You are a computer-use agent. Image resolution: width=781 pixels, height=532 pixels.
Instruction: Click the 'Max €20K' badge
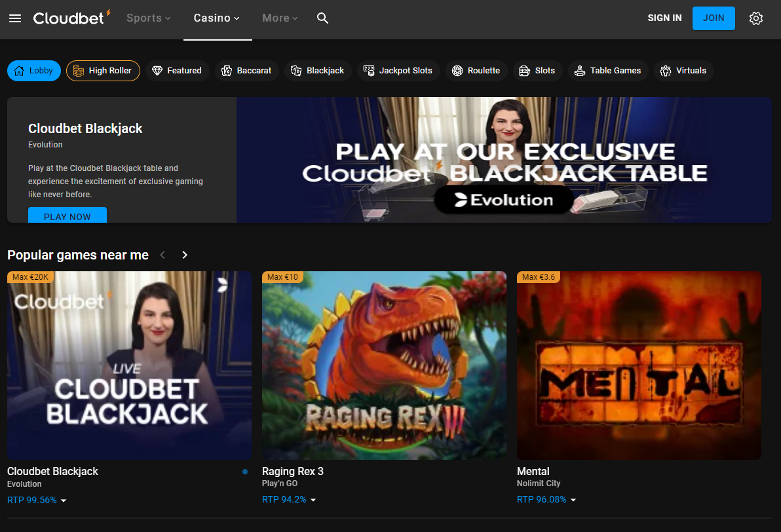coord(30,277)
